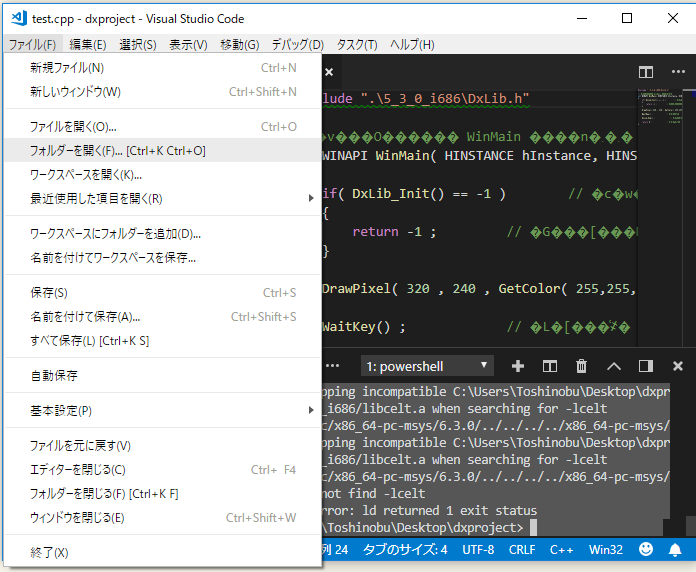This screenshot has height=572, width=696.
Task: Choose ワークスペースを開く(K)...
Action: click(162, 174)
